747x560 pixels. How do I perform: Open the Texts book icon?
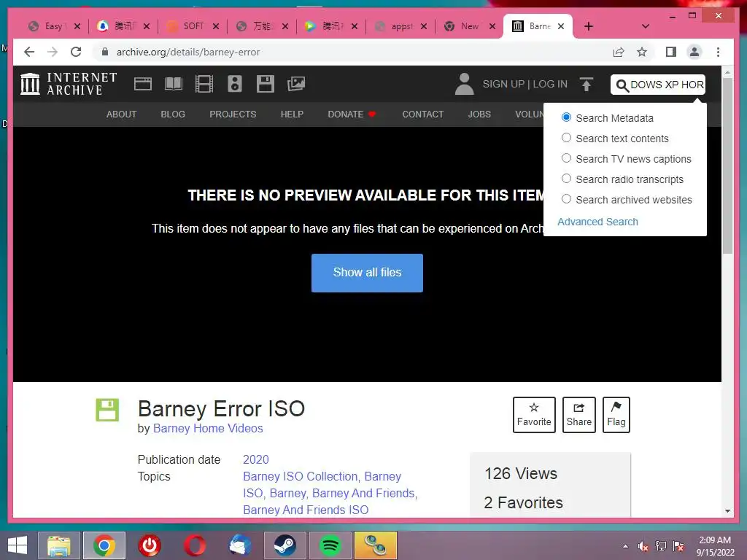click(174, 85)
